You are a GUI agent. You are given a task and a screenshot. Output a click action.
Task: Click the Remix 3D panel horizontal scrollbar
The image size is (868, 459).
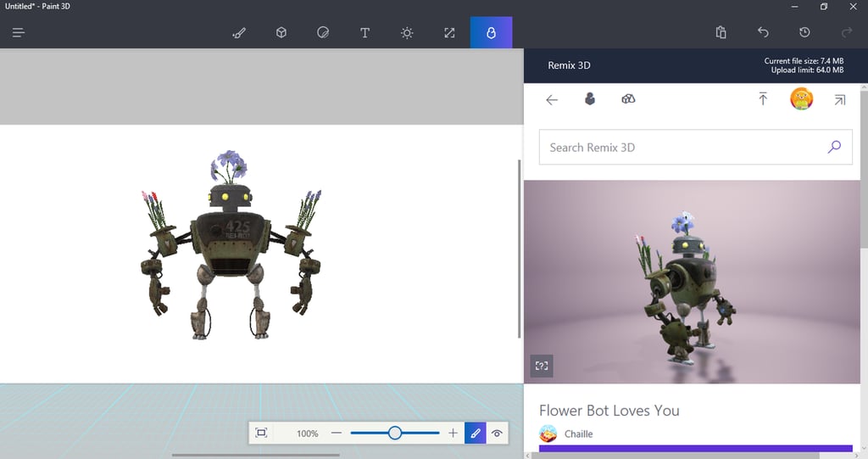[x=675, y=456]
